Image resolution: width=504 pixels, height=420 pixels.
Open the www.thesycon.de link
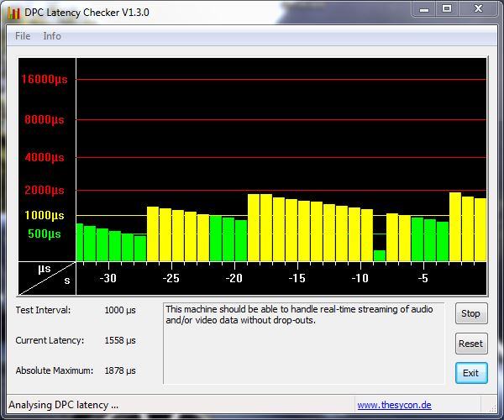(394, 405)
